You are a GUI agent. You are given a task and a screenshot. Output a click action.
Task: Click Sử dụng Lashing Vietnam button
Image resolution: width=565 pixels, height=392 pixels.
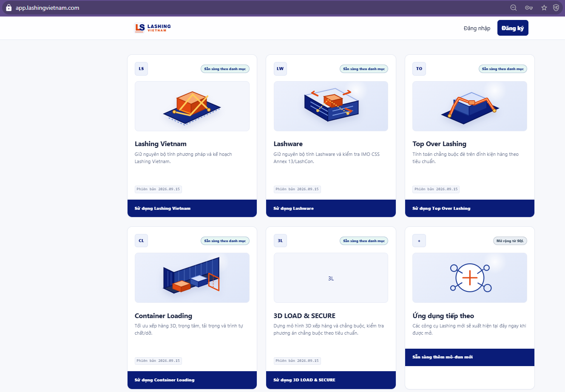pos(192,209)
